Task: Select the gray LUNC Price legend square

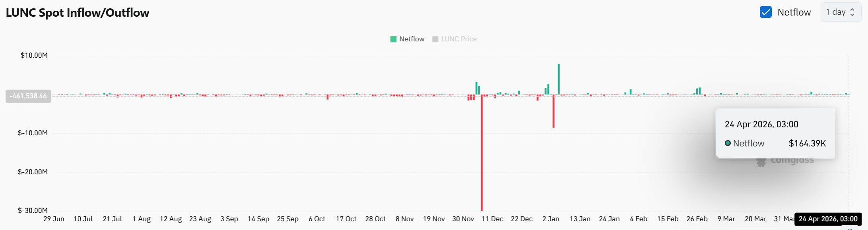Action: pyautogui.click(x=435, y=39)
